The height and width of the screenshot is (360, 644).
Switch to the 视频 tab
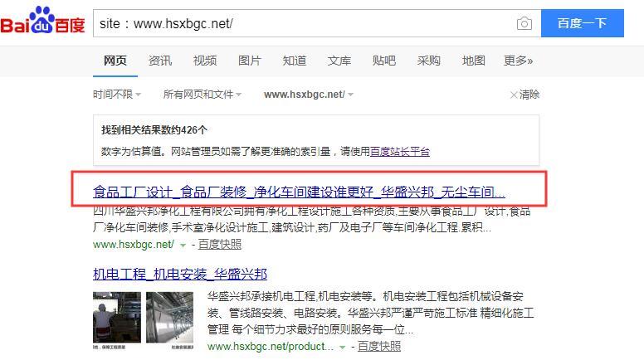(x=205, y=61)
